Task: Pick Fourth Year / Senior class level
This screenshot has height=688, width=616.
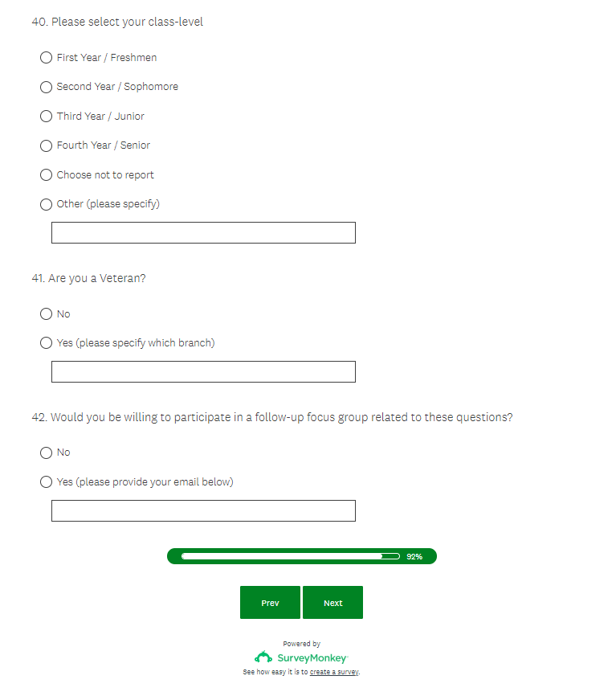Action: coord(47,145)
